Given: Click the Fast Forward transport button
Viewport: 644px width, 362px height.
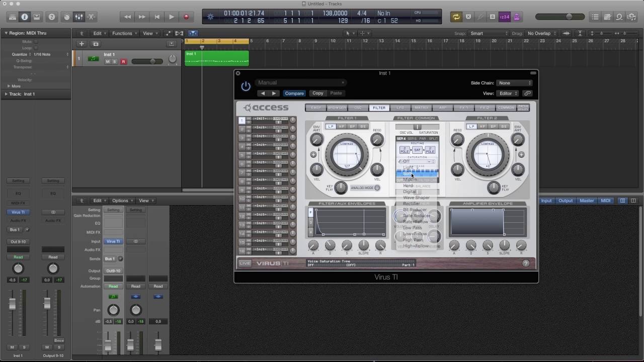Looking at the screenshot, I should coord(142,17).
